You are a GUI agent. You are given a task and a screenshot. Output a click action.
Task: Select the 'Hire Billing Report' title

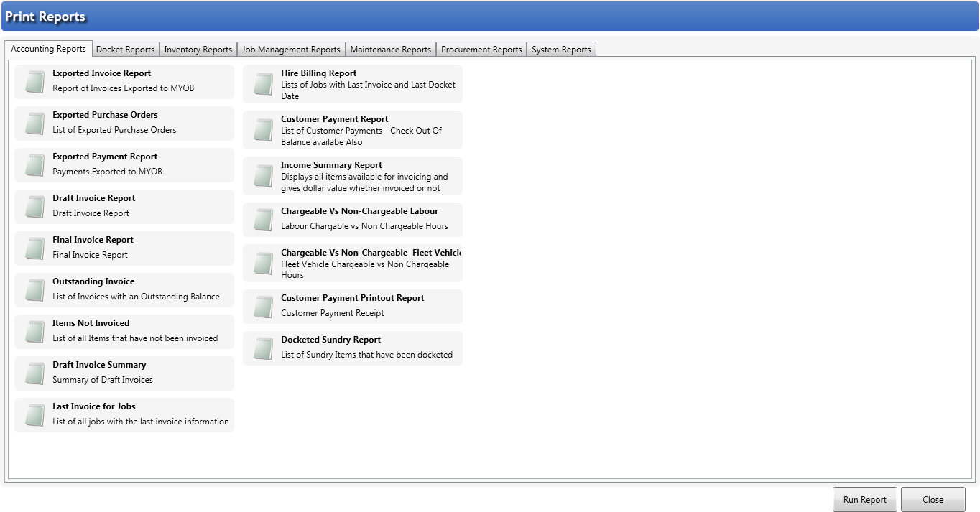pos(319,73)
